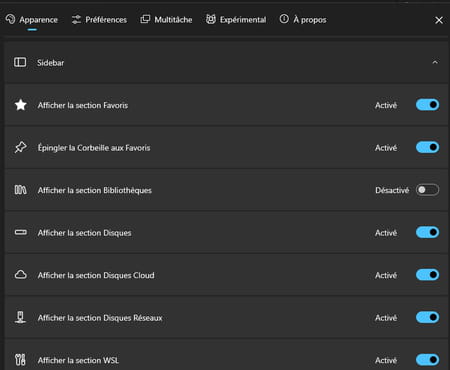Click the 'Désactivé' status text
Viewport: 450px width, 370px height.
[392, 190]
